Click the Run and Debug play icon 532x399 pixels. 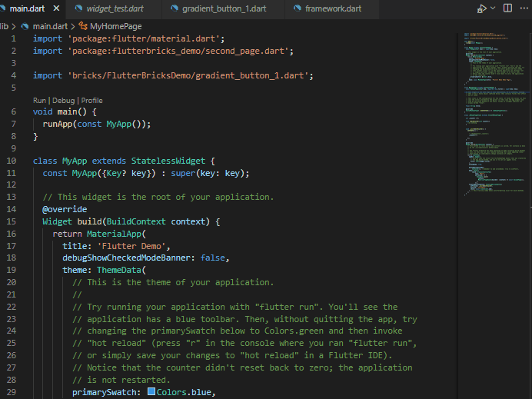[x=482, y=8]
